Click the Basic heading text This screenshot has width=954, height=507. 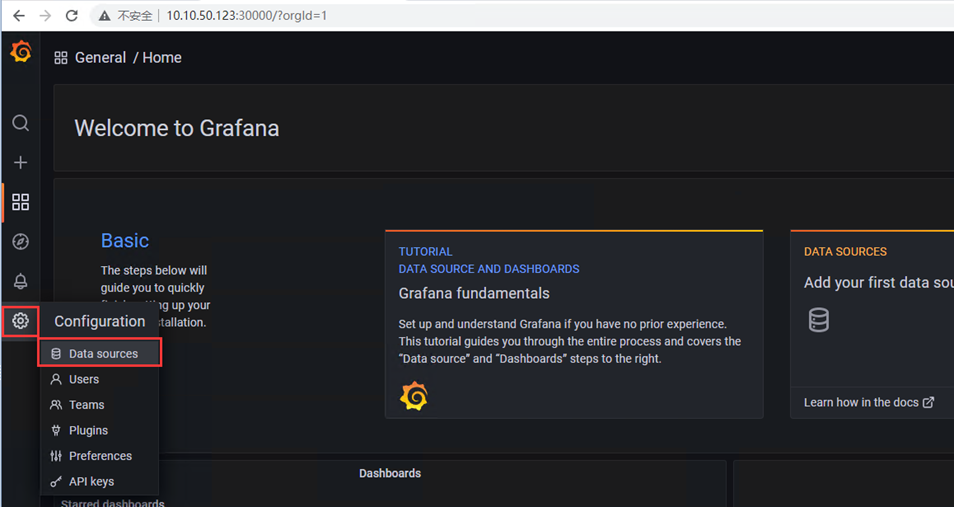pos(125,240)
